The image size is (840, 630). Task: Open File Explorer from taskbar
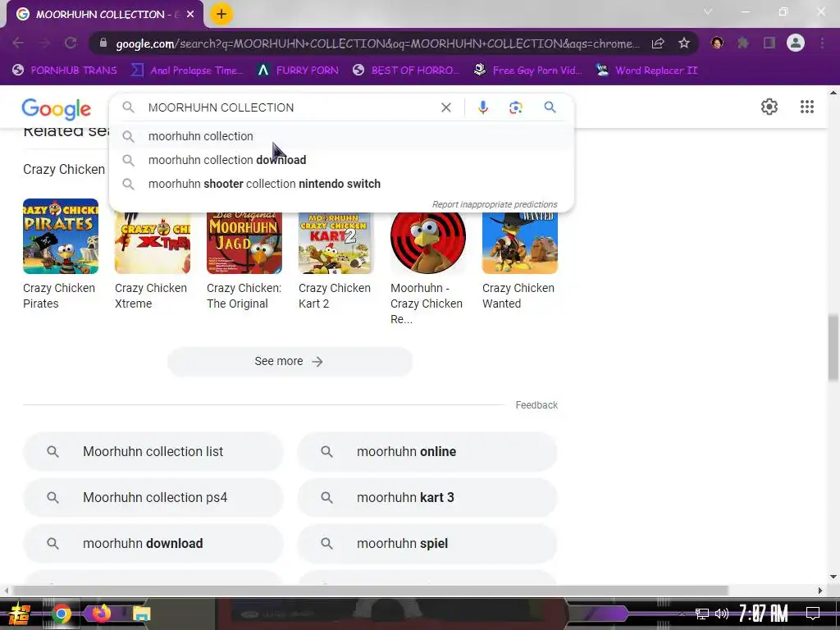tap(141, 614)
